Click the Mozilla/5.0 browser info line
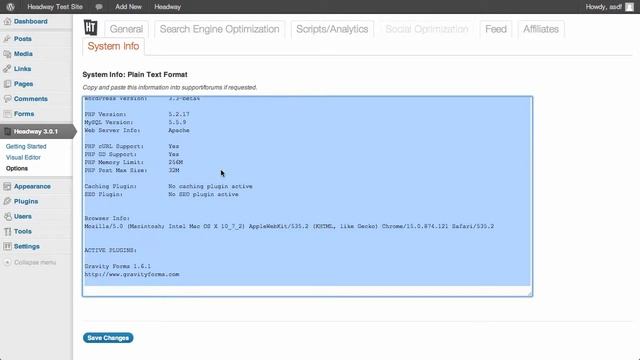Viewport: 640px width, 360px height. point(289,227)
